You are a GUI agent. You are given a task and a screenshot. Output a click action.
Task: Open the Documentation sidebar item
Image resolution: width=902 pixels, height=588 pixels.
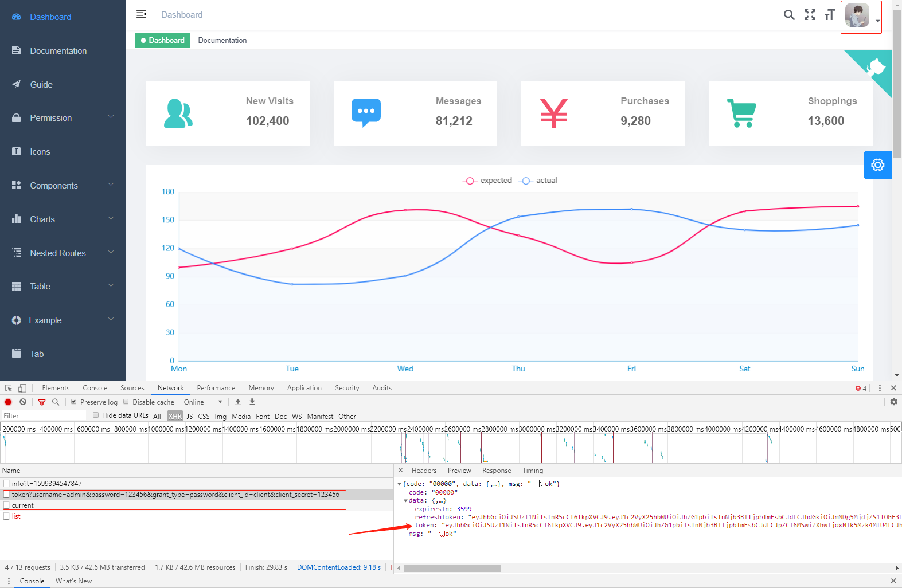point(63,51)
